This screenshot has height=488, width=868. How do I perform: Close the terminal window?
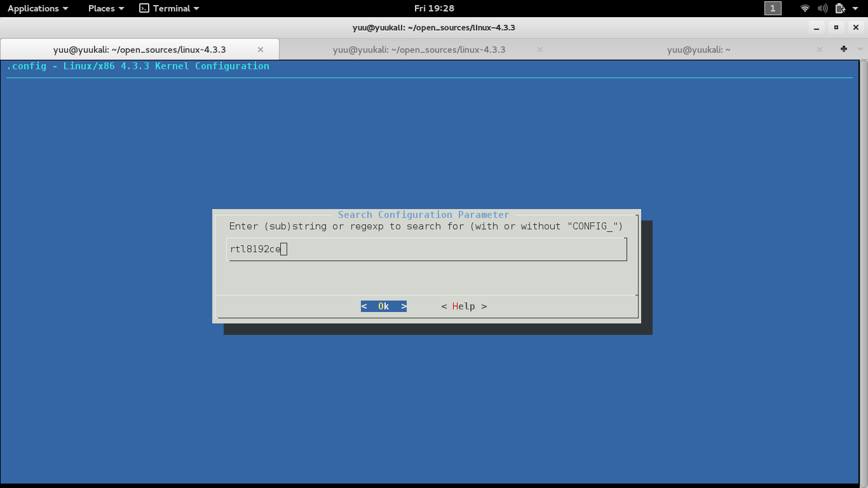855,27
